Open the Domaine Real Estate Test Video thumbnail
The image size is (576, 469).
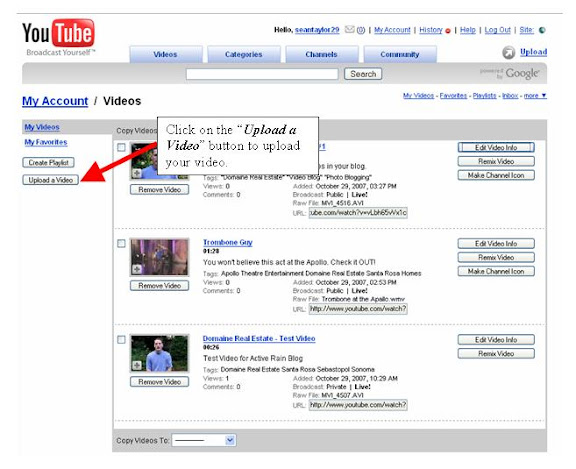(x=159, y=353)
